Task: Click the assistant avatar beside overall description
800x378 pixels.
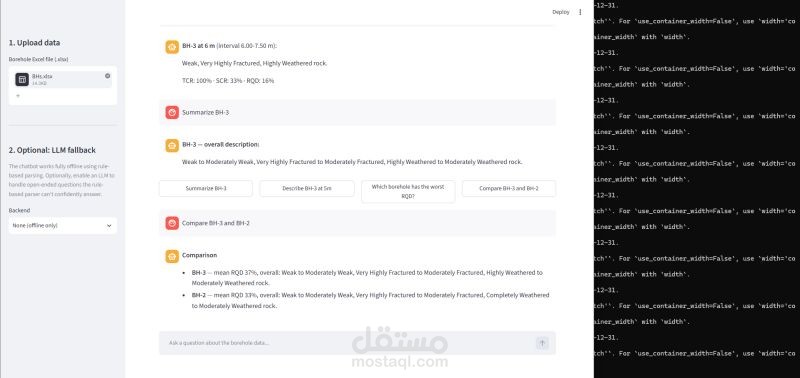Action: (x=172, y=145)
